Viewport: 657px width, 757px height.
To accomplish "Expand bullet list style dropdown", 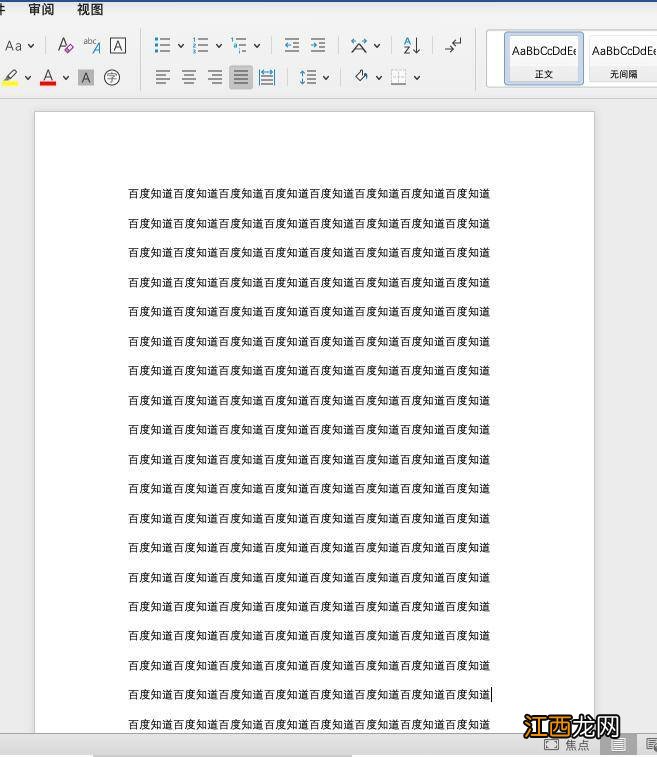I will [181, 46].
